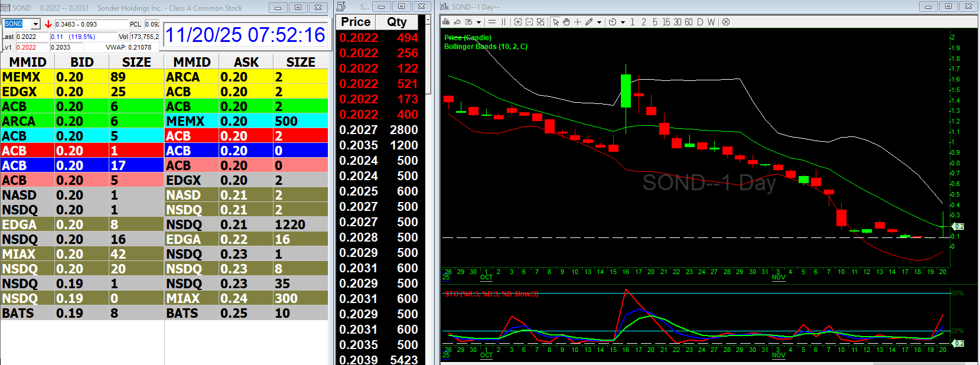The height and width of the screenshot is (365, 980).
Task: Expand the pencil drawing tools dropdown
Action: tap(599, 22)
